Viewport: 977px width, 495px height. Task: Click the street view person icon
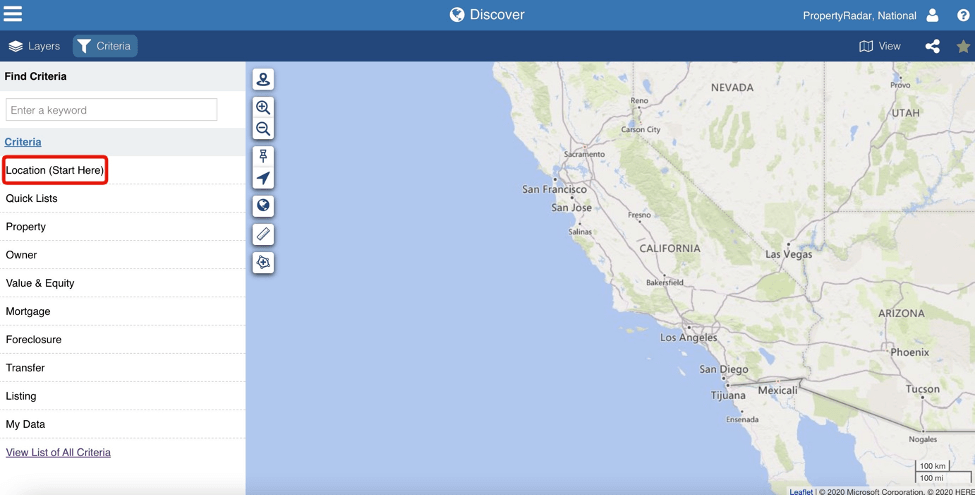coord(264,80)
